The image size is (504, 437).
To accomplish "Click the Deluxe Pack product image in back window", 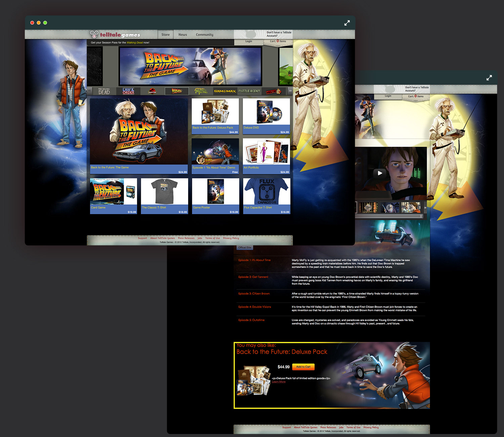I will click(254, 381).
